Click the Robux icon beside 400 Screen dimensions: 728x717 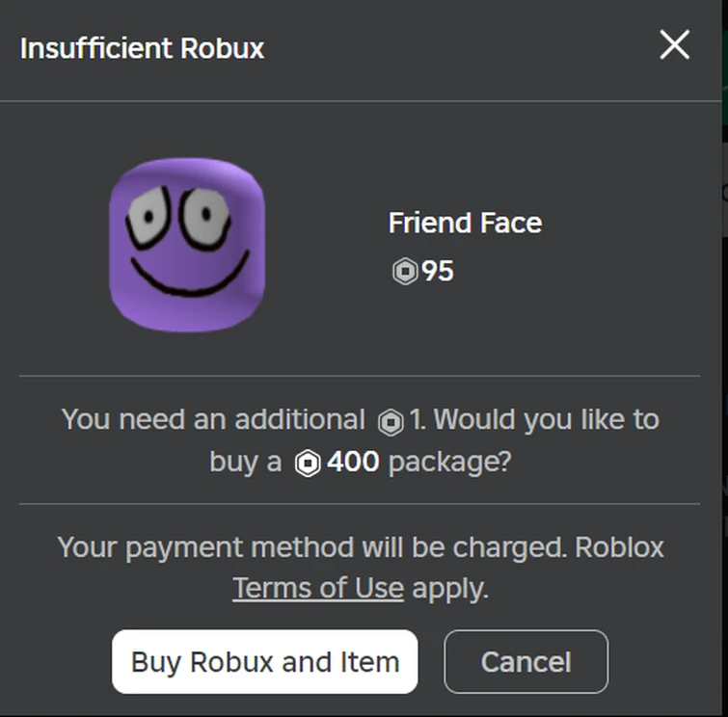pos(308,464)
